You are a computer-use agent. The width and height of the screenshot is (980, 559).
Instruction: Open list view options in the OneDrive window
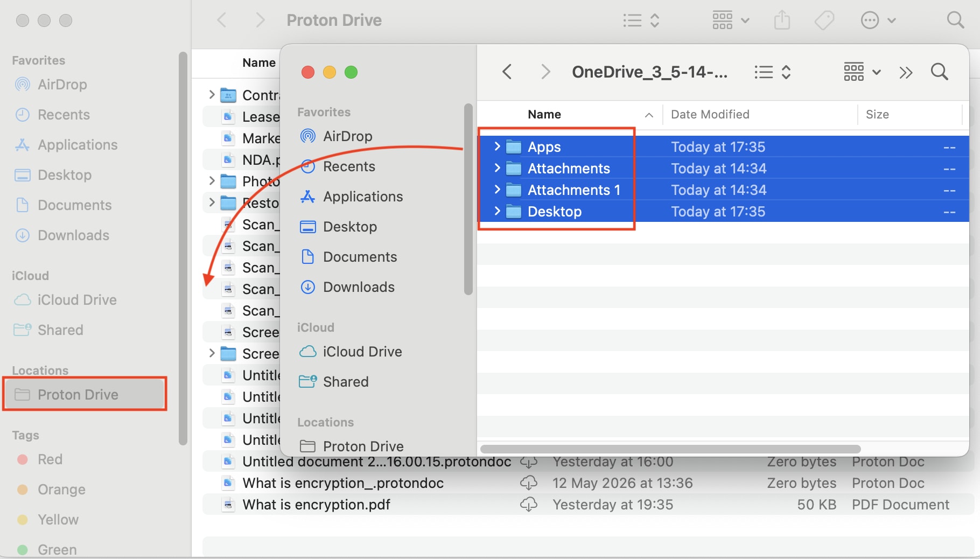[x=773, y=72]
